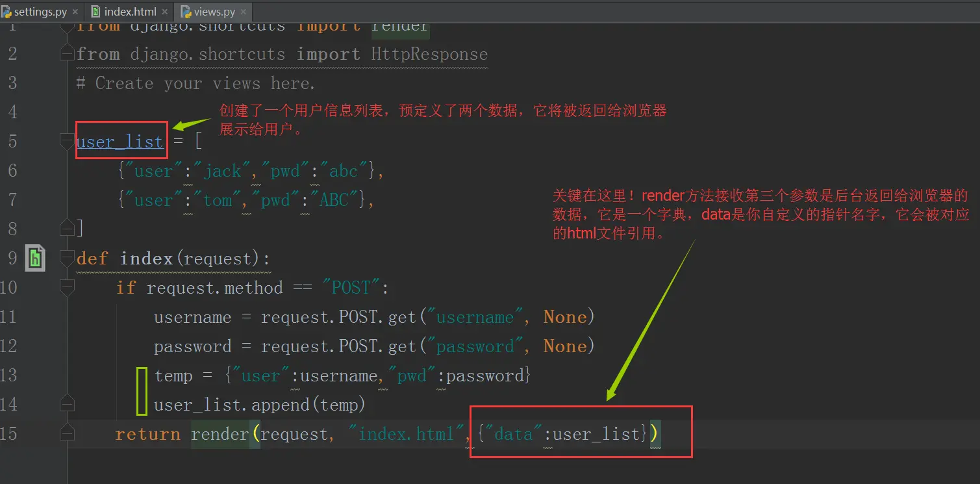Click the underlined user_list variable name
This screenshot has width=980, height=484.
tap(120, 142)
